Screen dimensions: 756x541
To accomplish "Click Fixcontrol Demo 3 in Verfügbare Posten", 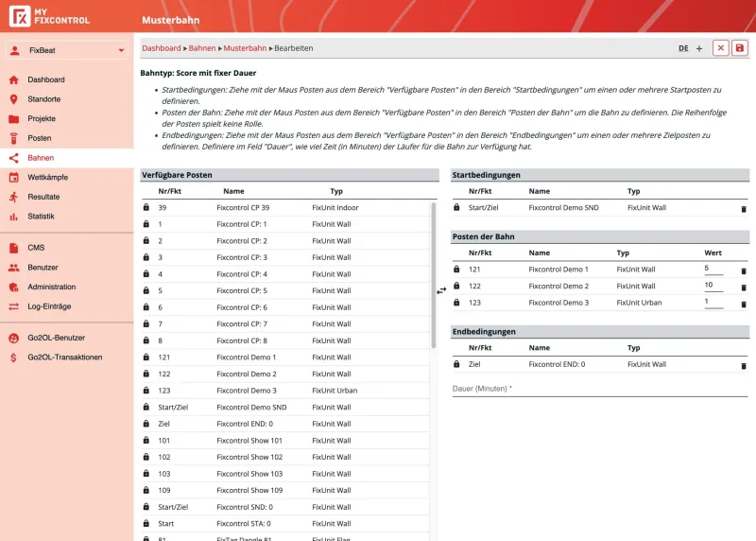I will [247, 391].
